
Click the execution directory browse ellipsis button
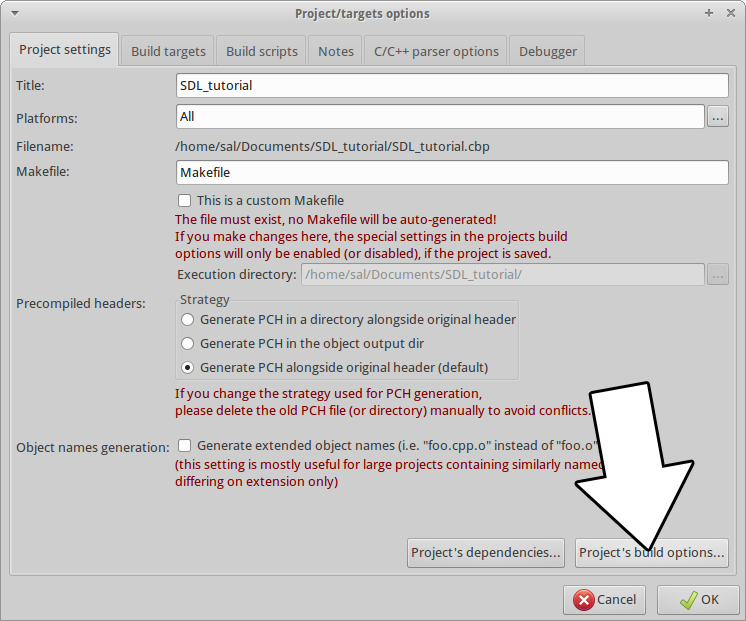[x=718, y=275]
